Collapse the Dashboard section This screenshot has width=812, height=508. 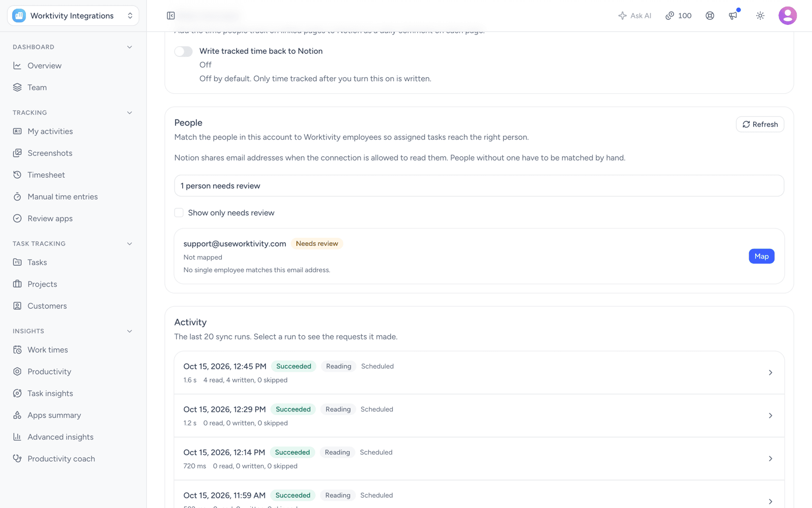pos(129,47)
